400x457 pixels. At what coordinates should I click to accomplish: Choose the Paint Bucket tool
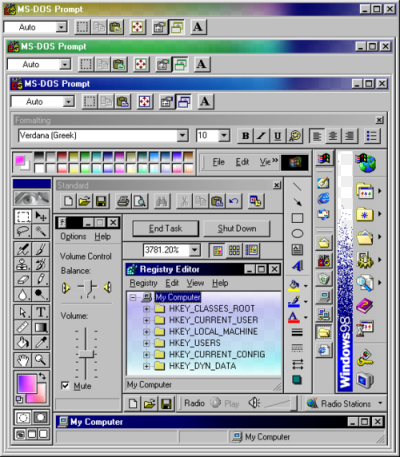(x=23, y=342)
